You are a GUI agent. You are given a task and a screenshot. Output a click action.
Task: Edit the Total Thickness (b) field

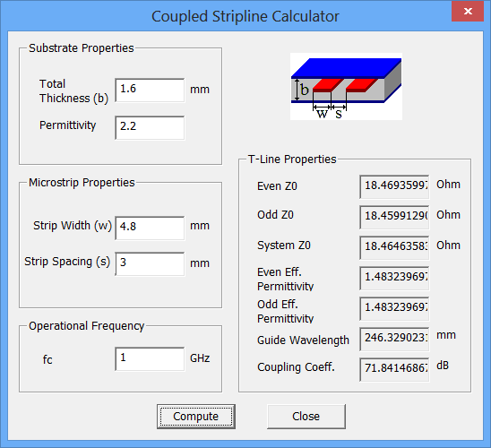[150, 90]
